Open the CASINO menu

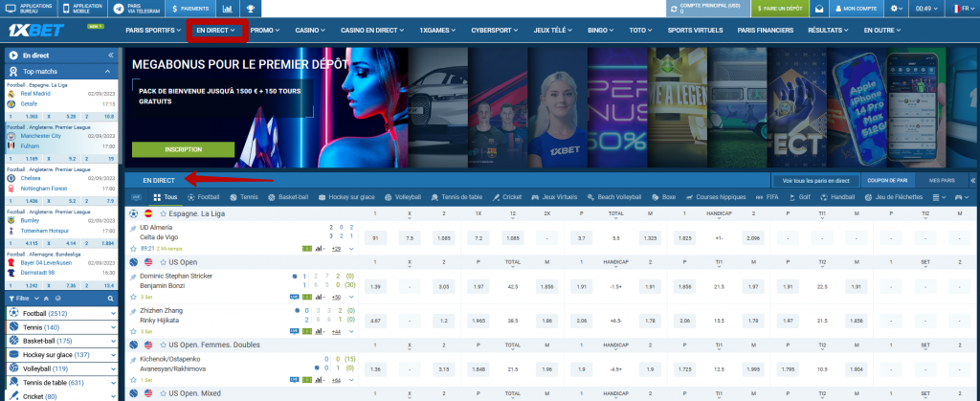click(310, 30)
